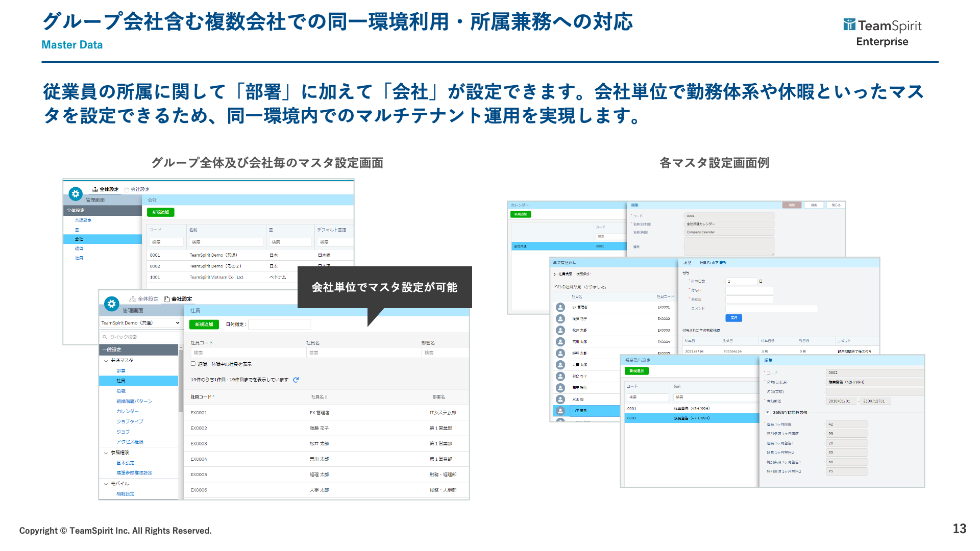Image resolution: width=980 pixels, height=551 pixels.
Task: Toggle 退職、休職中の社員を表示 checkbox
Action: tap(193, 364)
